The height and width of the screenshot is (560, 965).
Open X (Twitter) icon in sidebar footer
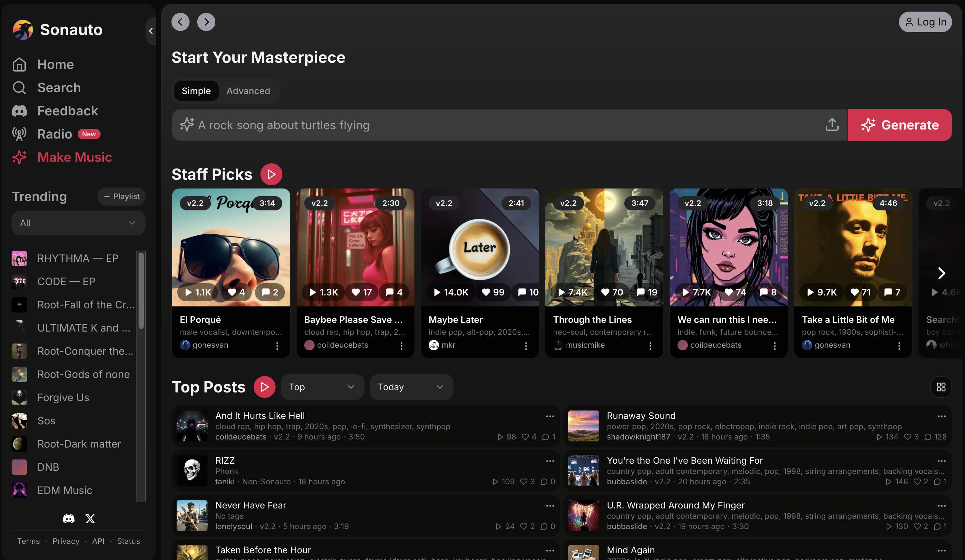click(x=90, y=519)
